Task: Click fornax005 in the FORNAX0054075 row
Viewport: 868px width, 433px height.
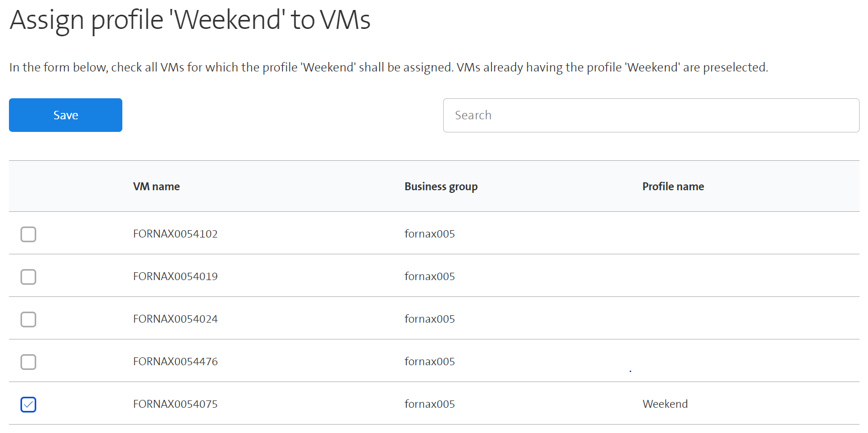Action: (430, 404)
